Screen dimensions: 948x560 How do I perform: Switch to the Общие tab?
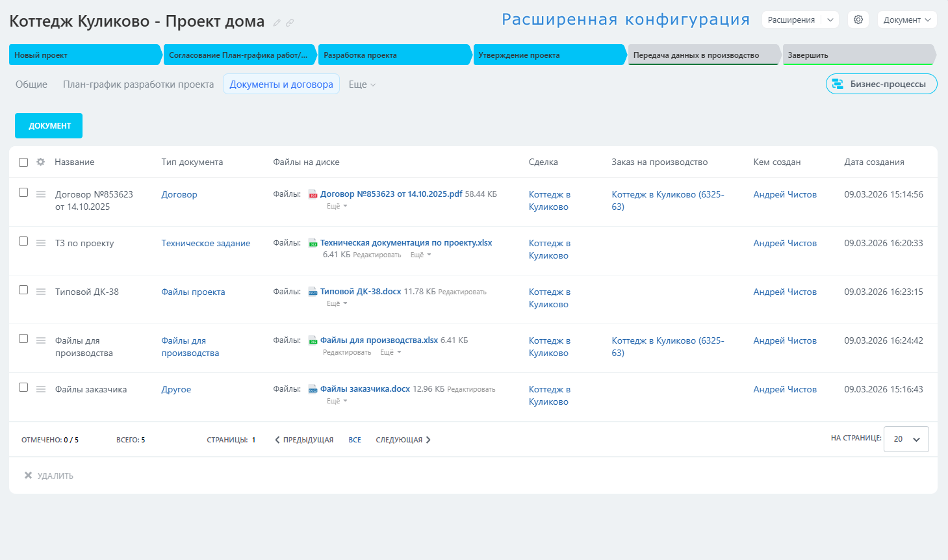(x=31, y=84)
